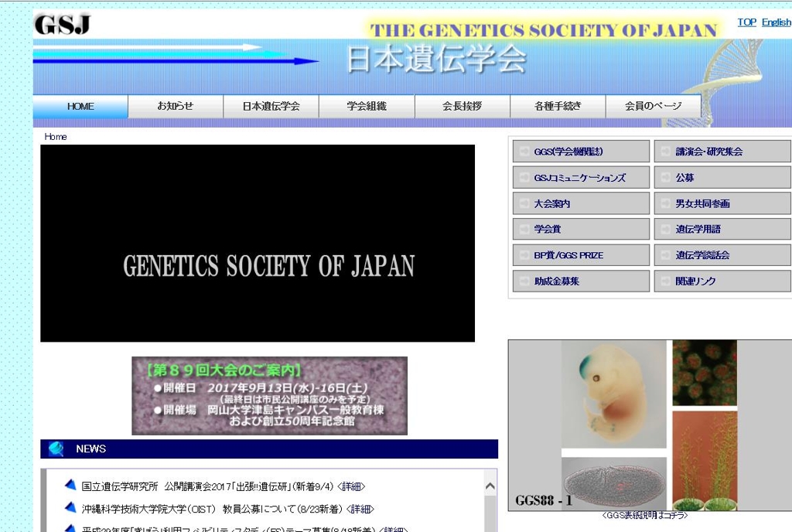792x532 pixels.
Task: Click the icon beside BP賞/GGS PRIZE
Action: (524, 255)
